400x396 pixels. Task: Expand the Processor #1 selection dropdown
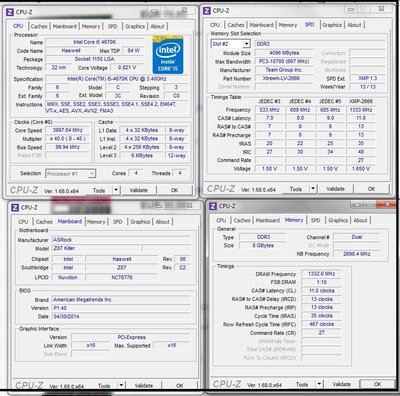(x=92, y=174)
